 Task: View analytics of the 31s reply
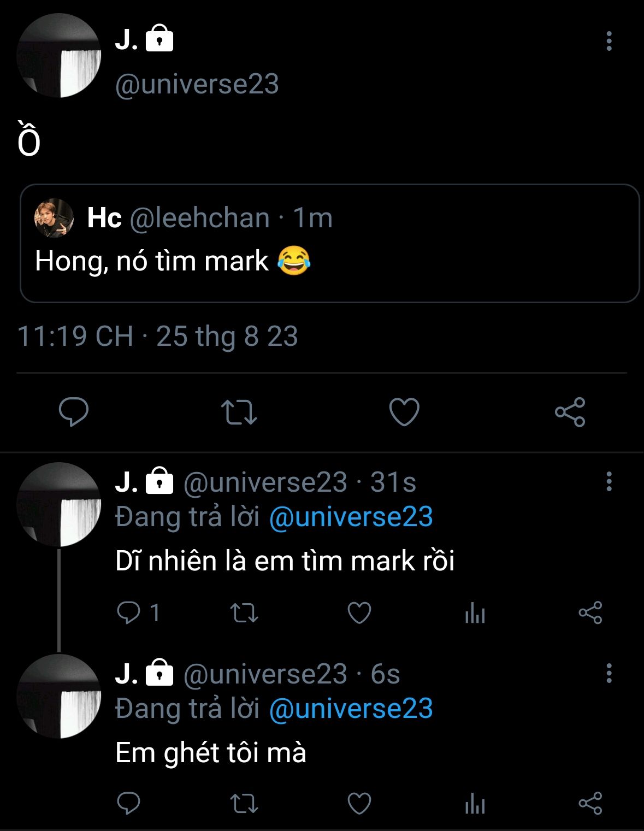click(475, 614)
